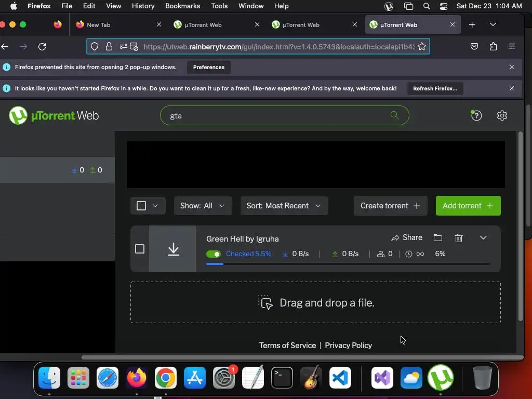This screenshot has height=399, width=532.
Task: Tick the select-all torrents checkbox
Action: coord(141,206)
